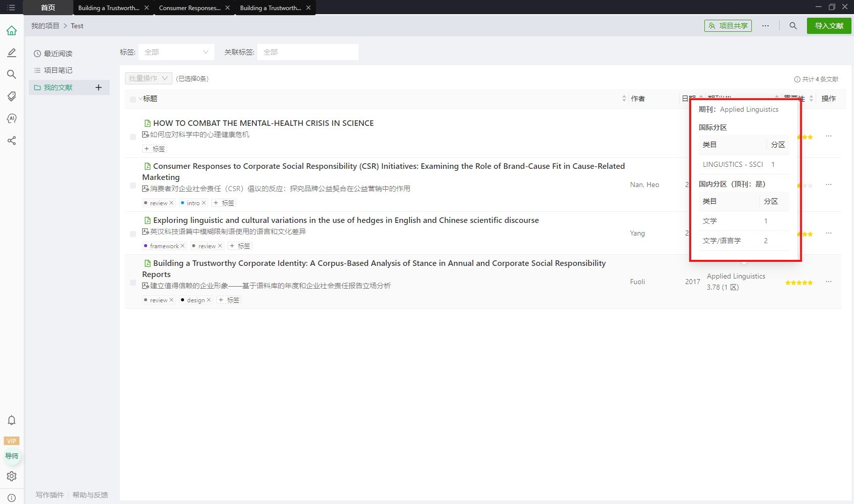Open row actions for Consumer Responses paper
Viewport: 854px width, 504px height.
point(829,185)
